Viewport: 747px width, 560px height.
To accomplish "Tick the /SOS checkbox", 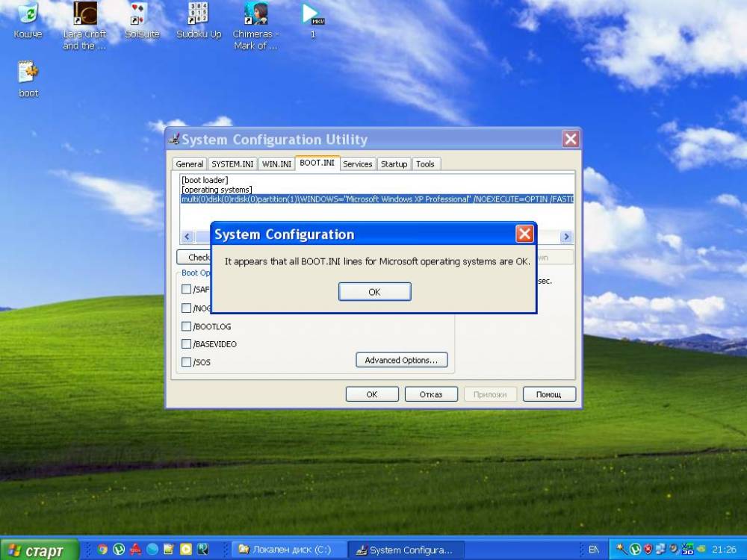I will pyautogui.click(x=186, y=362).
